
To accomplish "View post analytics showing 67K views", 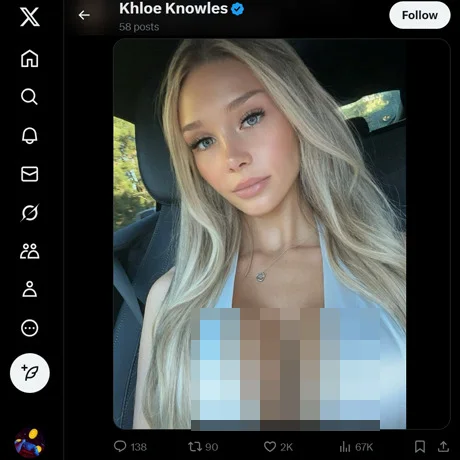I will [356, 447].
